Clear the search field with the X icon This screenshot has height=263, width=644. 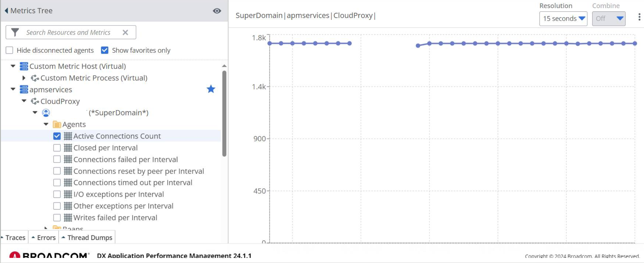tap(125, 32)
